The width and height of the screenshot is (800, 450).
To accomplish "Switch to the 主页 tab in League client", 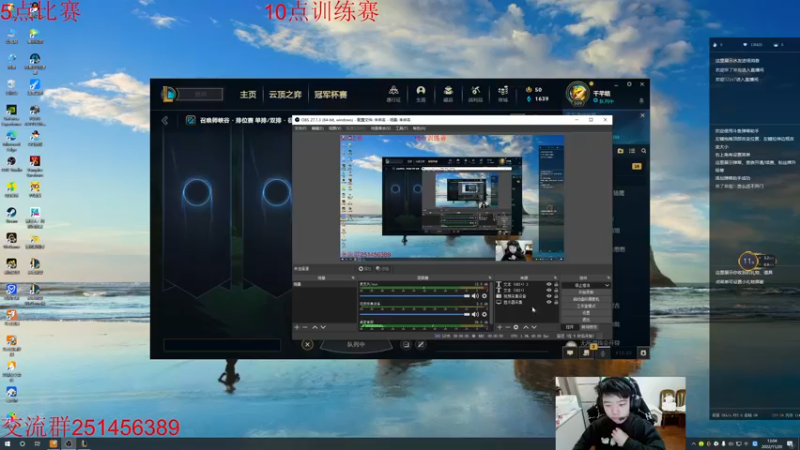I will (x=248, y=94).
